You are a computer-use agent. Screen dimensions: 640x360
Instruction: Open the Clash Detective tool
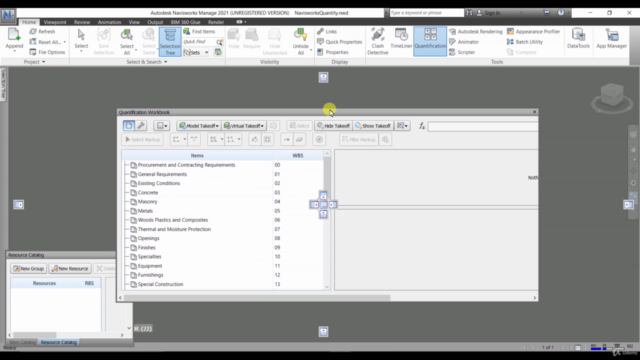(x=378, y=41)
